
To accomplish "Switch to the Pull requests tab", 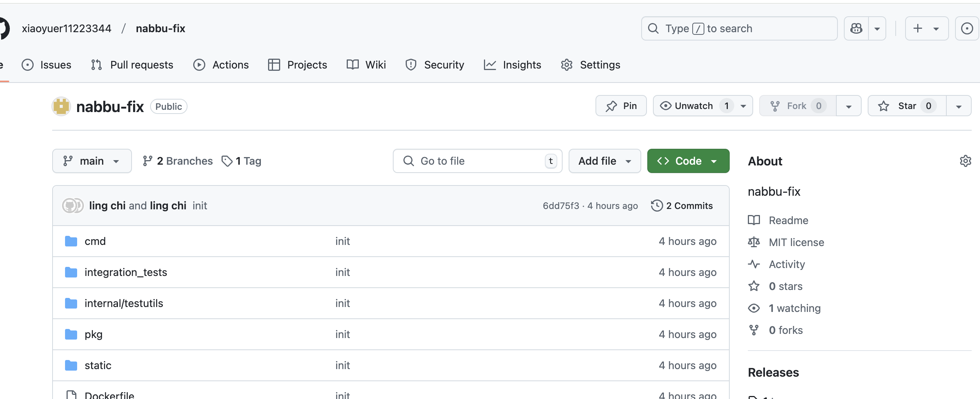I will click(x=132, y=65).
